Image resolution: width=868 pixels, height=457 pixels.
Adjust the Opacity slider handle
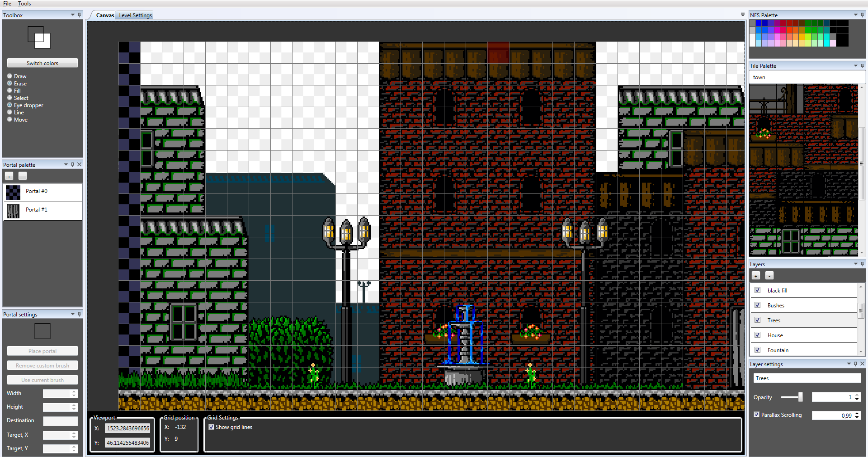(x=800, y=397)
